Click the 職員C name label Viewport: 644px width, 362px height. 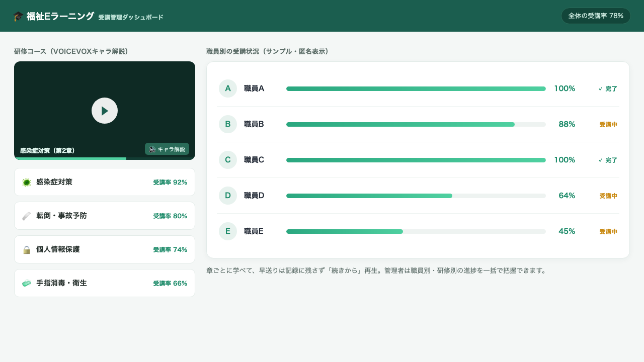(x=254, y=160)
